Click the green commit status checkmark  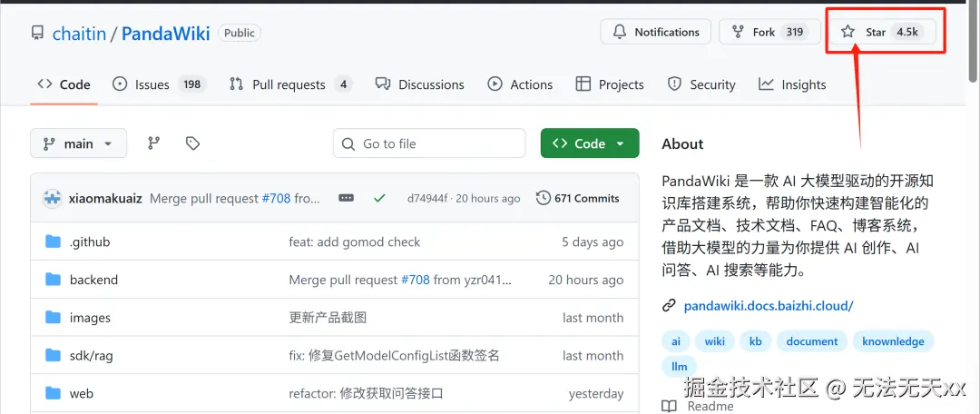pyautogui.click(x=379, y=198)
